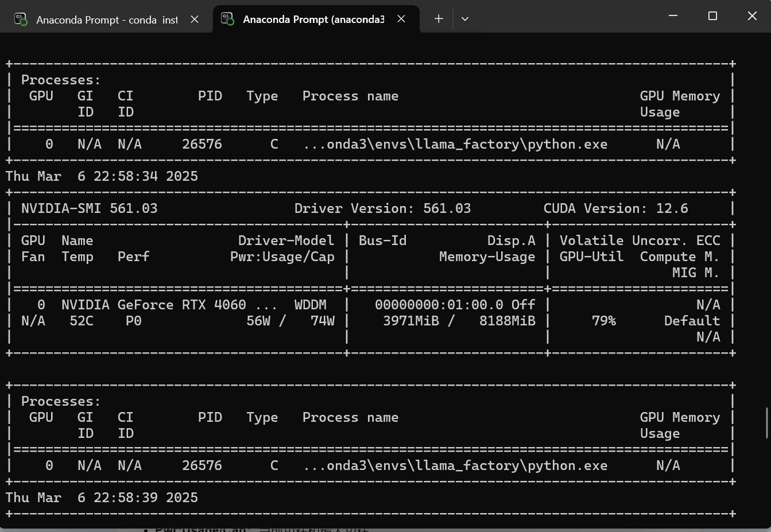The height and width of the screenshot is (532, 771).
Task: Minimize the terminal window
Action: tap(673, 16)
